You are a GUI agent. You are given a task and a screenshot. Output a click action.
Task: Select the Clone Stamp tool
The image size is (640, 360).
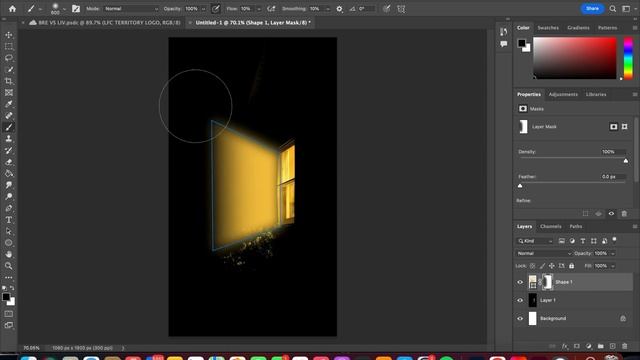coord(9,139)
